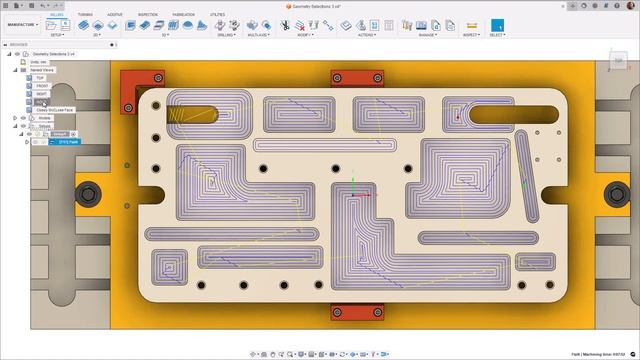The height and width of the screenshot is (360, 640).
Task: Select the Units tree item
Action: (38, 62)
